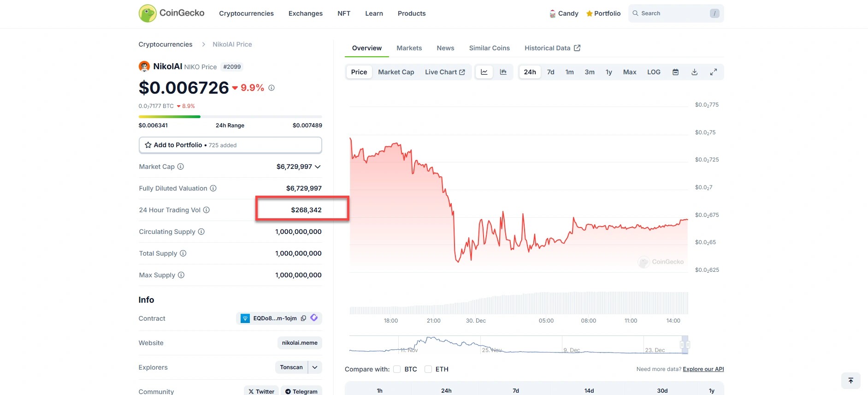Open the Cryptocurrencies navigation menu
This screenshot has height=395, width=868.
(x=246, y=13)
